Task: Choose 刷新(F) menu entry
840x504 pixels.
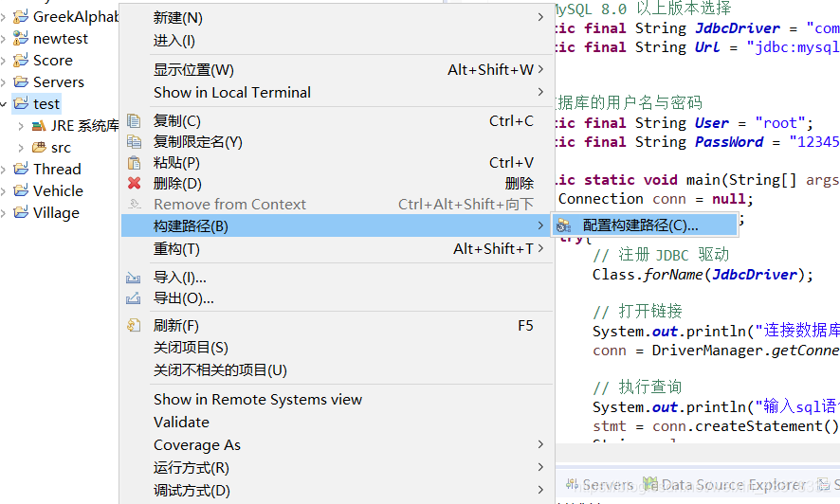Action: (x=337, y=325)
